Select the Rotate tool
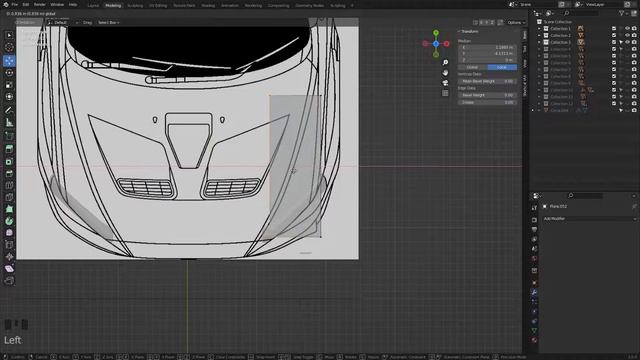Screen dimensions: 640x360 click(x=9, y=73)
